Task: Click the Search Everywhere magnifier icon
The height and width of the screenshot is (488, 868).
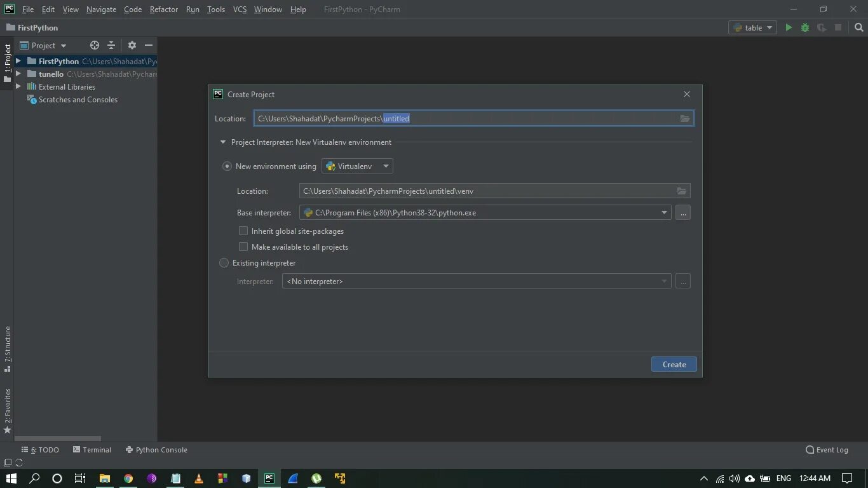Action: tap(859, 27)
